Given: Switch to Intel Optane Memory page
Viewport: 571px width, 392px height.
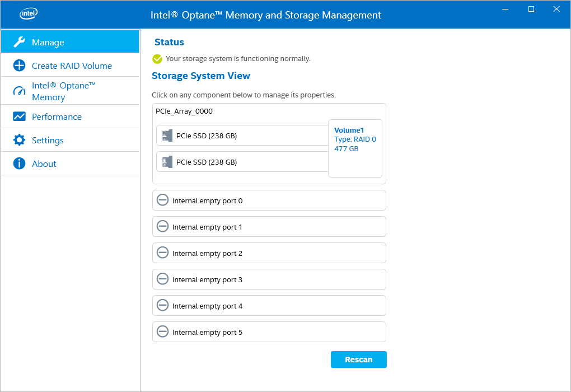Looking at the screenshot, I should click(71, 91).
